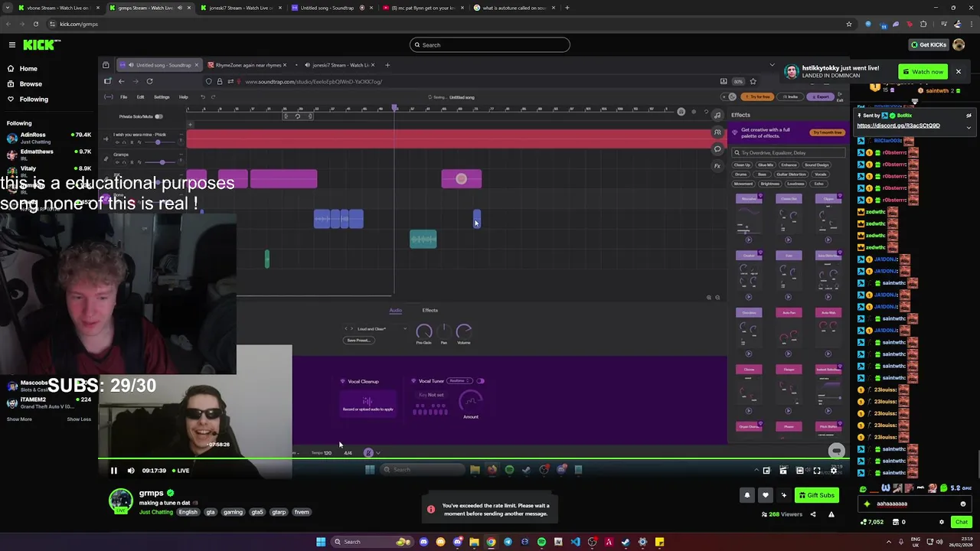Click the Gift Subs button

[816, 495]
